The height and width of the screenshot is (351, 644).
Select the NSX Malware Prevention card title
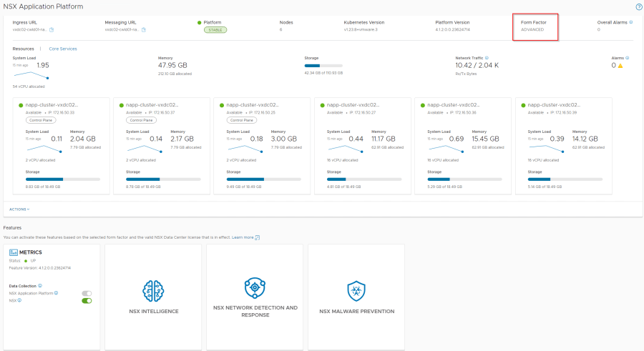click(x=356, y=311)
